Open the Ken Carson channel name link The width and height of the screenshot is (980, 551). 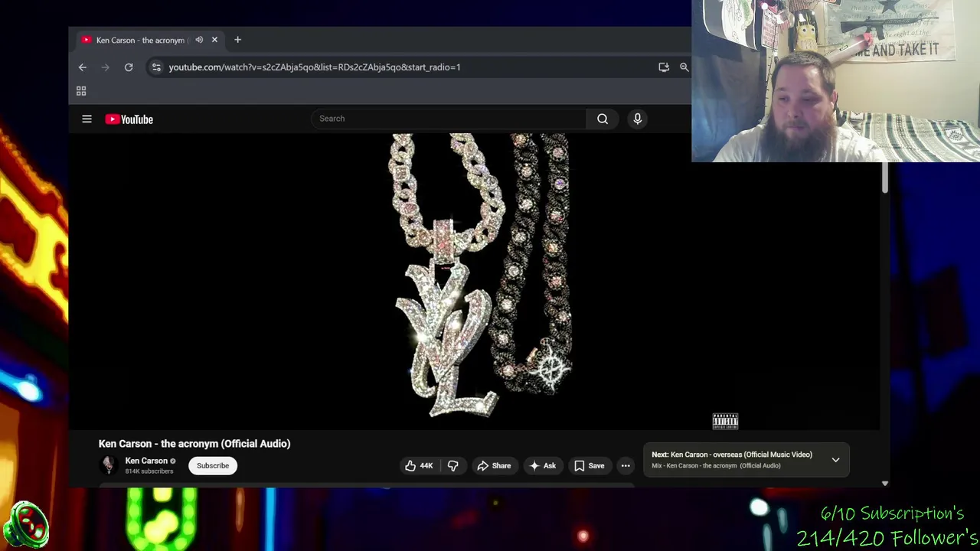146,461
